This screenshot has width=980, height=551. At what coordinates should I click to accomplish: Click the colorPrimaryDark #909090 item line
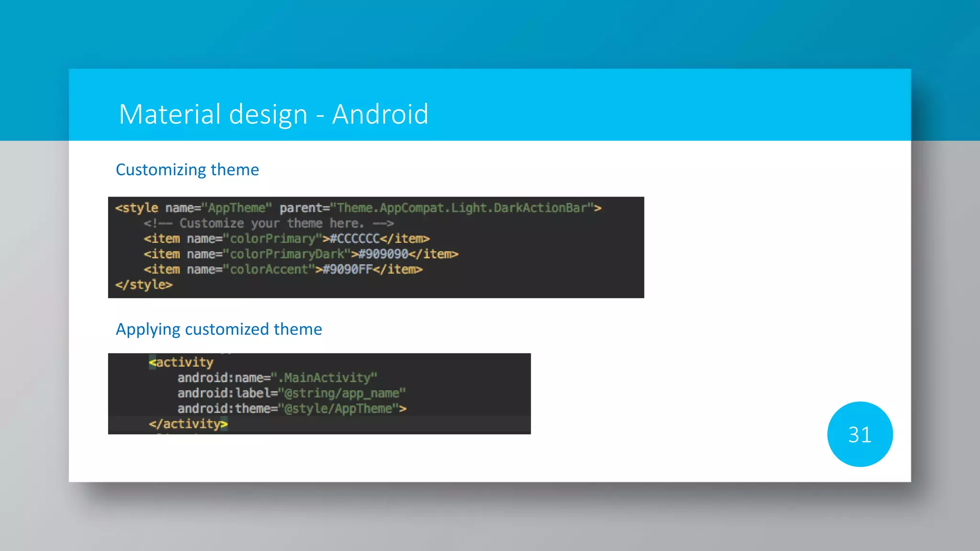[301, 254]
